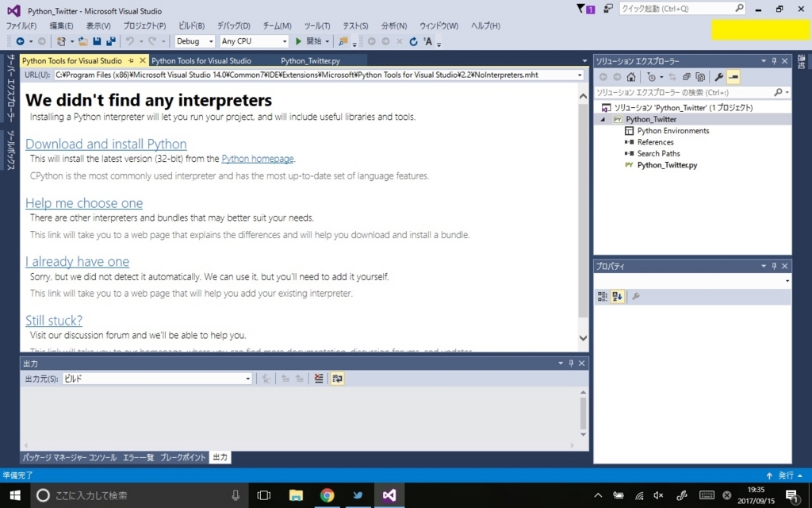Switch to the ブレークポイント tab
Viewport: 812px width, 508px height.
pyautogui.click(x=183, y=457)
